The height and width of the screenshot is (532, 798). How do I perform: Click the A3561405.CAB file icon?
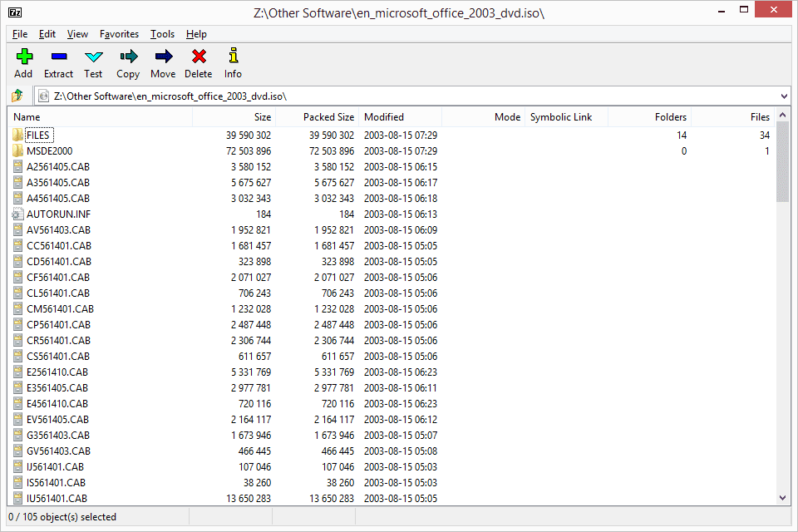pos(17,182)
